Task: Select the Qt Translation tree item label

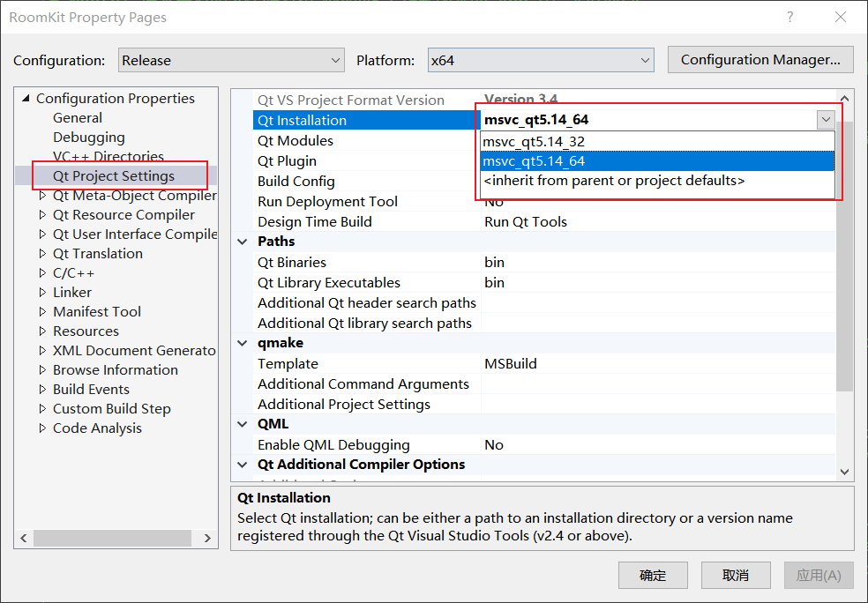Action: coord(97,253)
